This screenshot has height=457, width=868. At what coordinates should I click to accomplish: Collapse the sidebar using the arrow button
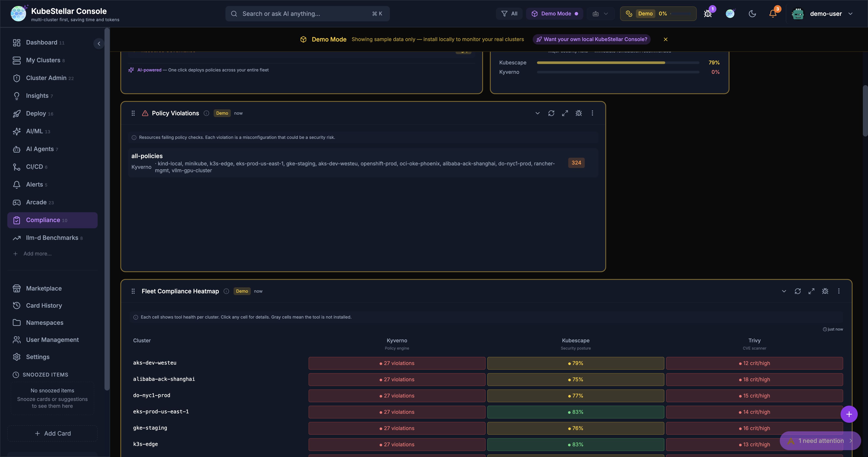point(99,43)
